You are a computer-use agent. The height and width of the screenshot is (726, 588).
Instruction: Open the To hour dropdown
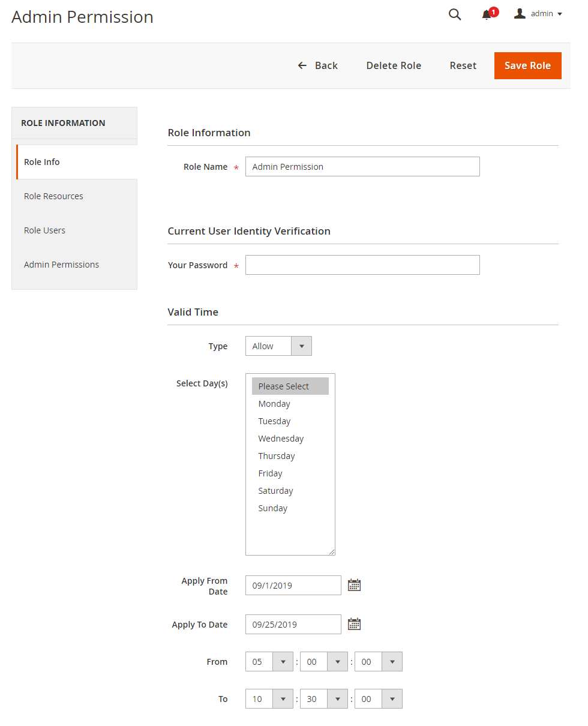(269, 699)
